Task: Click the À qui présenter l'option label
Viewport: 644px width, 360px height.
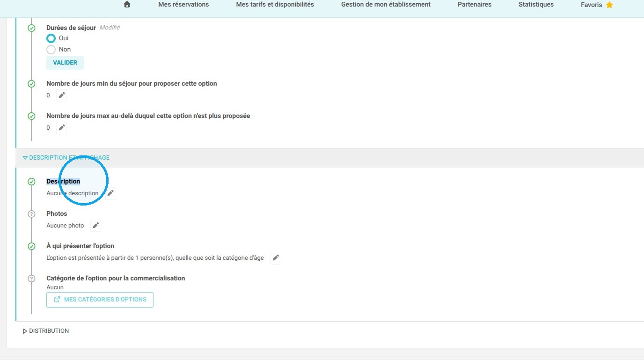Action: point(80,246)
